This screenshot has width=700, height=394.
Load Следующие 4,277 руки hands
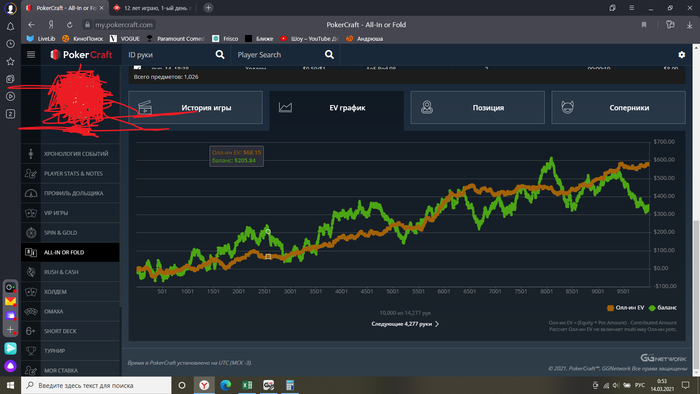[x=405, y=324]
